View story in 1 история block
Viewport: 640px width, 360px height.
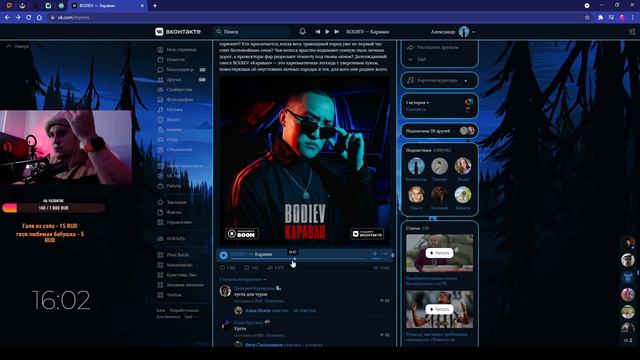point(440,106)
